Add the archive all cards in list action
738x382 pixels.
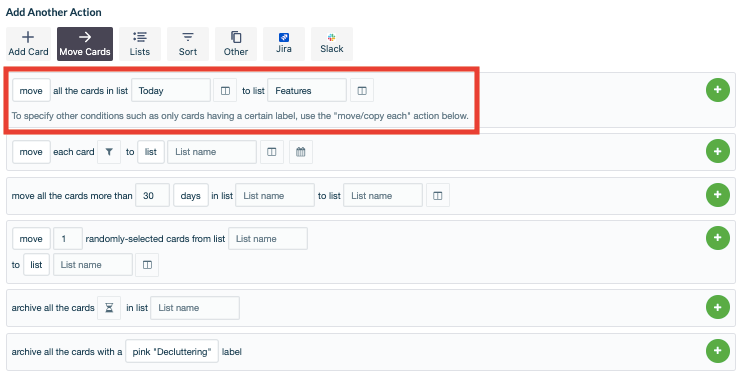pyautogui.click(x=717, y=307)
